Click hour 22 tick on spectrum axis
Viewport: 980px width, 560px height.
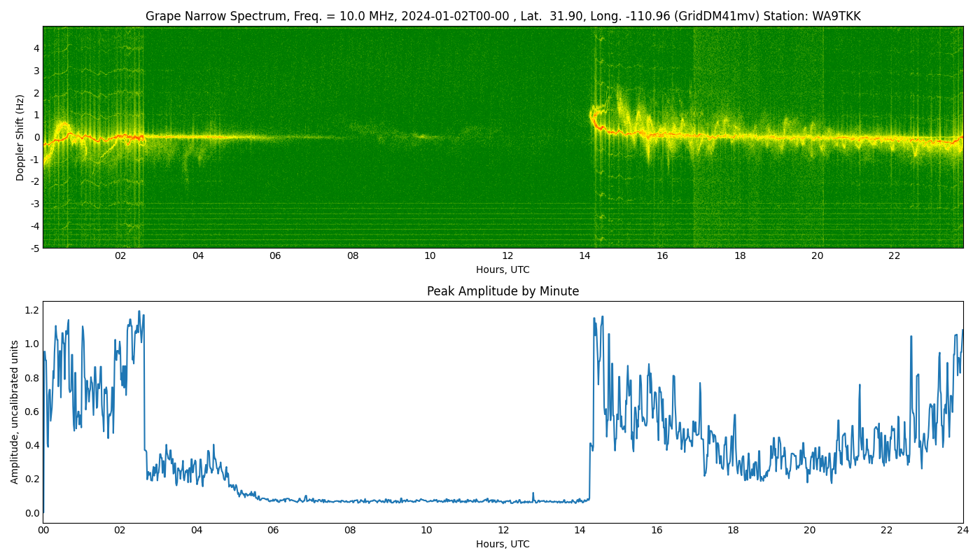point(895,255)
